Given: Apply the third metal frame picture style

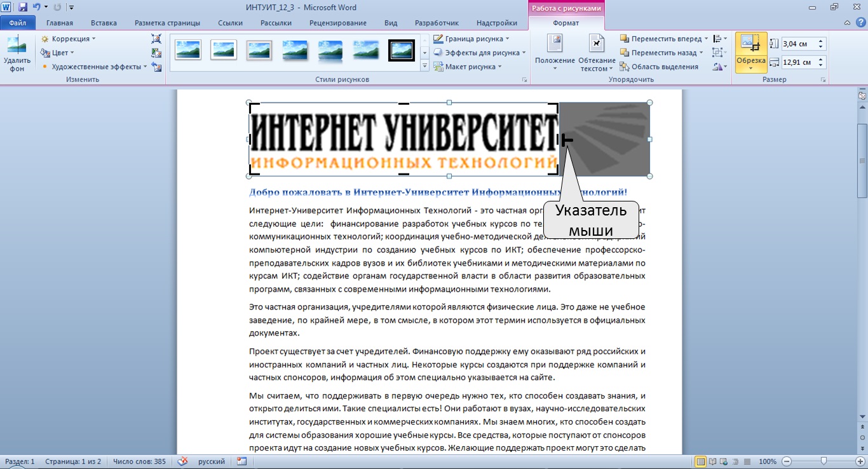Looking at the screenshot, I should click(259, 50).
